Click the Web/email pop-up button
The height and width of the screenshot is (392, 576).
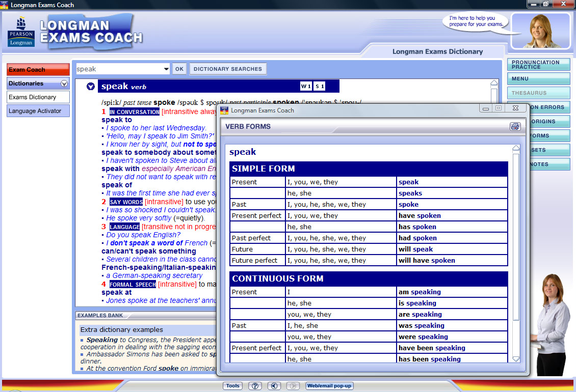(329, 386)
